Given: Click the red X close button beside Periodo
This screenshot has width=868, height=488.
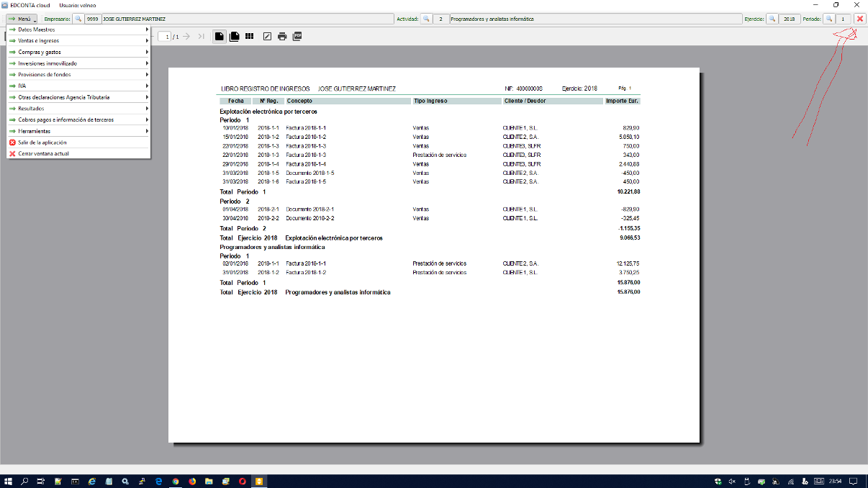Looking at the screenshot, I should [x=859, y=19].
